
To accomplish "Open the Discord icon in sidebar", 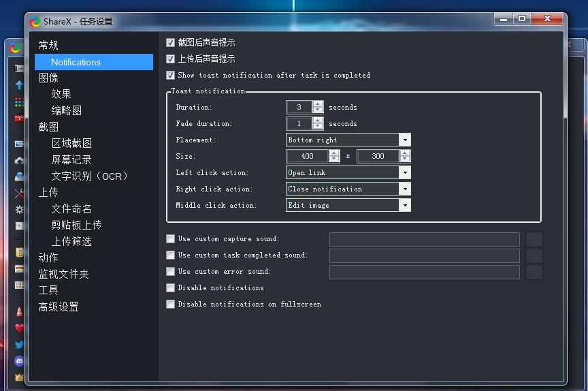I will pyautogui.click(x=19, y=361).
